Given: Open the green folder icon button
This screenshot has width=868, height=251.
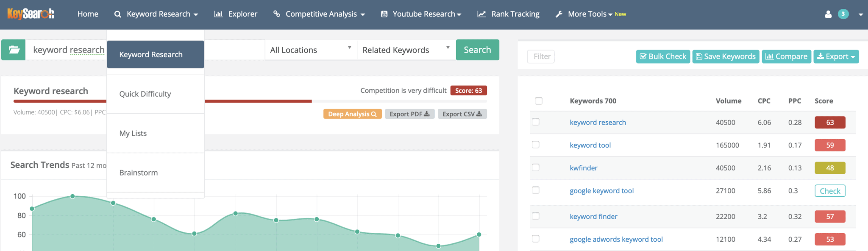Looking at the screenshot, I should [14, 50].
